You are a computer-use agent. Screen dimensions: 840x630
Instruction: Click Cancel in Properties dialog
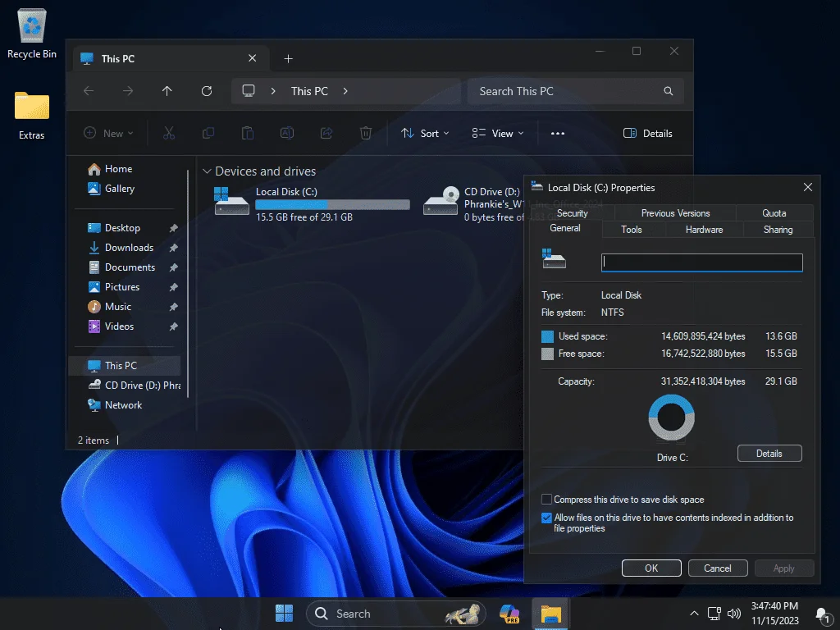click(x=717, y=568)
